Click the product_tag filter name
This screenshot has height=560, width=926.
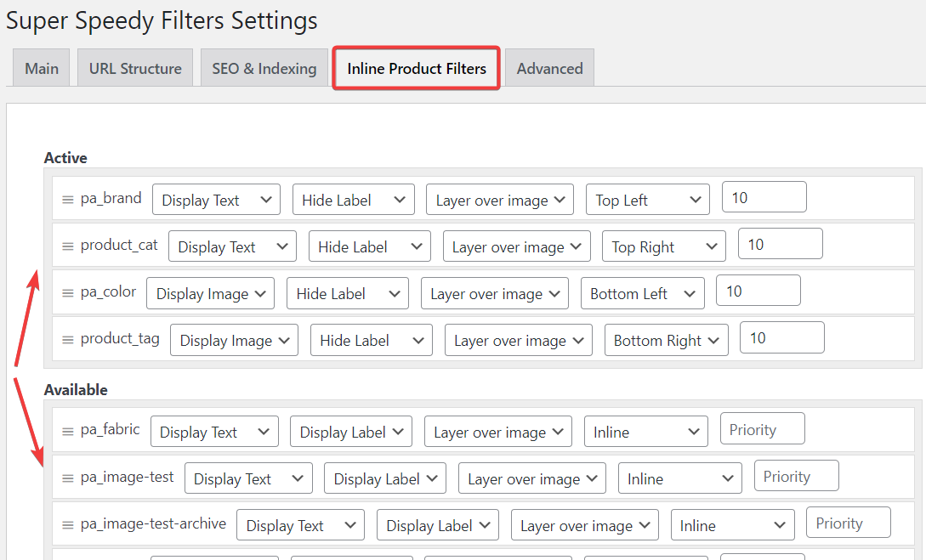[x=120, y=338]
